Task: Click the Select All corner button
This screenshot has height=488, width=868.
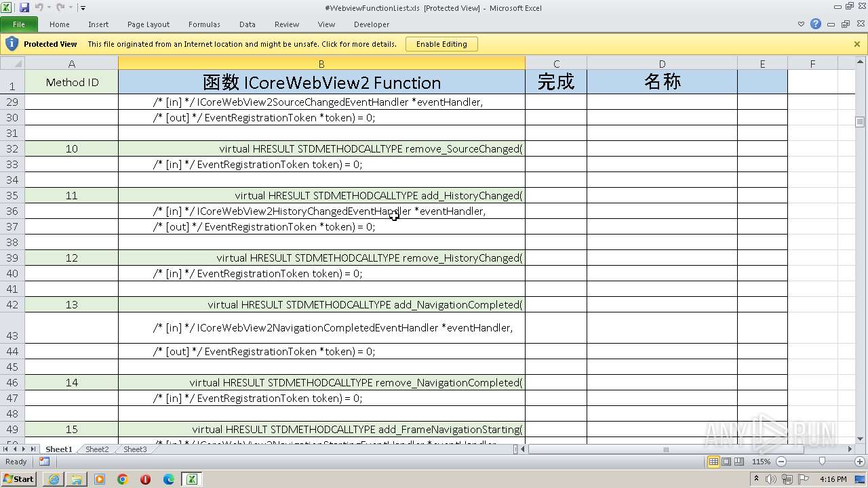Action: (12, 64)
